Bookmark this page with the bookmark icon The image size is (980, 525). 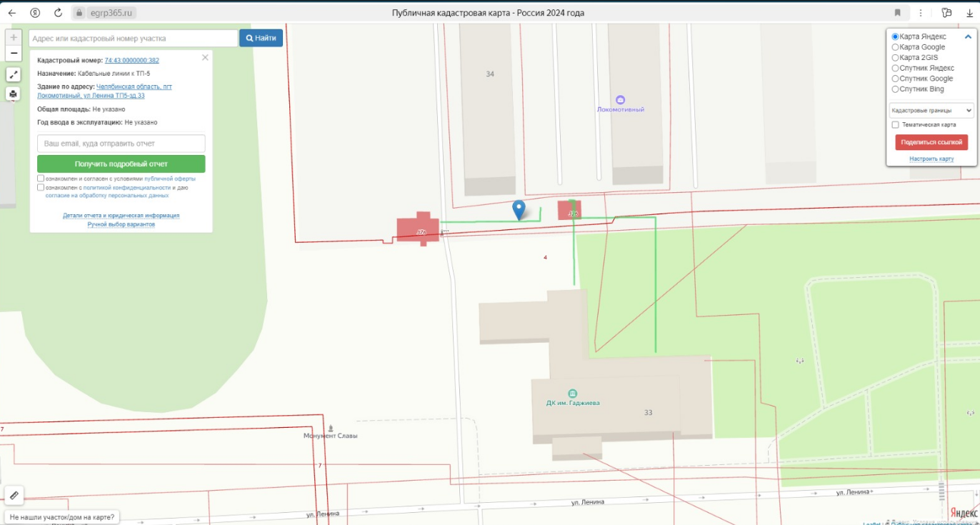[898, 13]
